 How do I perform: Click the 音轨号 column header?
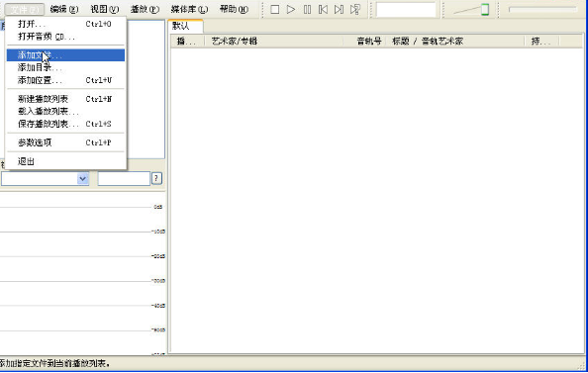(364, 42)
